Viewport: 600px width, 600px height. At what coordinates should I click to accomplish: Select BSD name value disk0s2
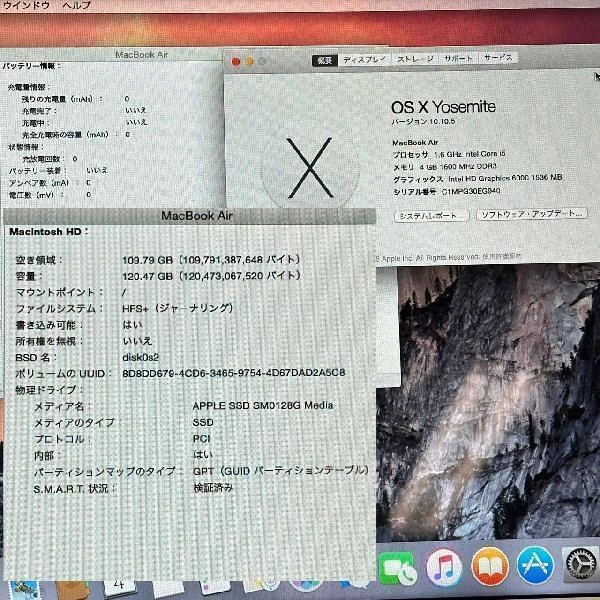pyautogui.click(x=140, y=357)
